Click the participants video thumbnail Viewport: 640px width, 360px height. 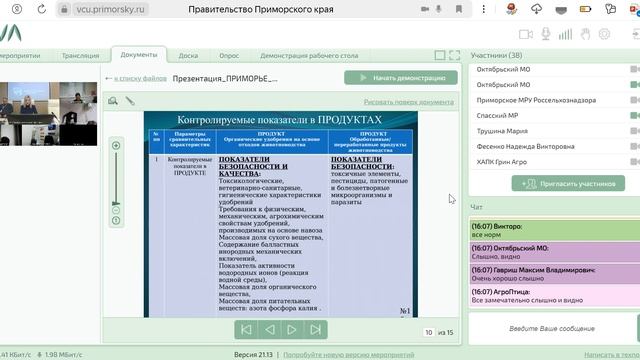tap(49, 114)
